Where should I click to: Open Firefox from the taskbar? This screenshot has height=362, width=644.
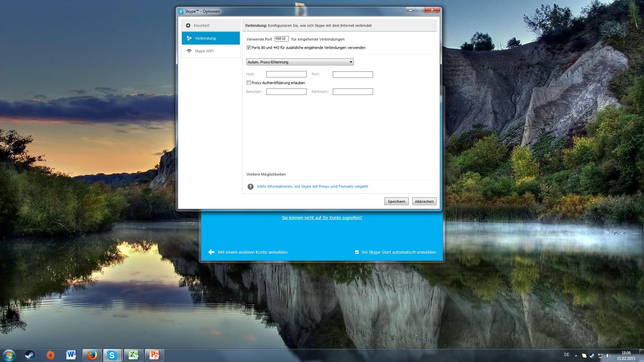[92, 355]
